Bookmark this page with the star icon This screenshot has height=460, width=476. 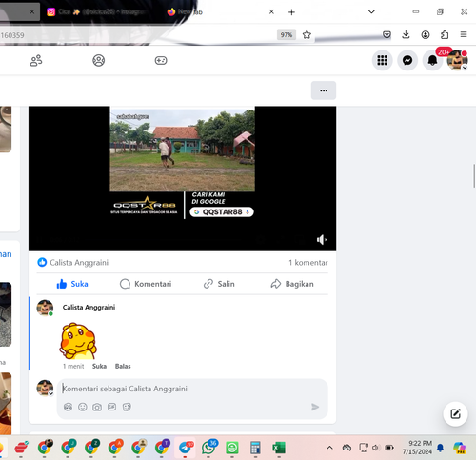pyautogui.click(x=307, y=34)
